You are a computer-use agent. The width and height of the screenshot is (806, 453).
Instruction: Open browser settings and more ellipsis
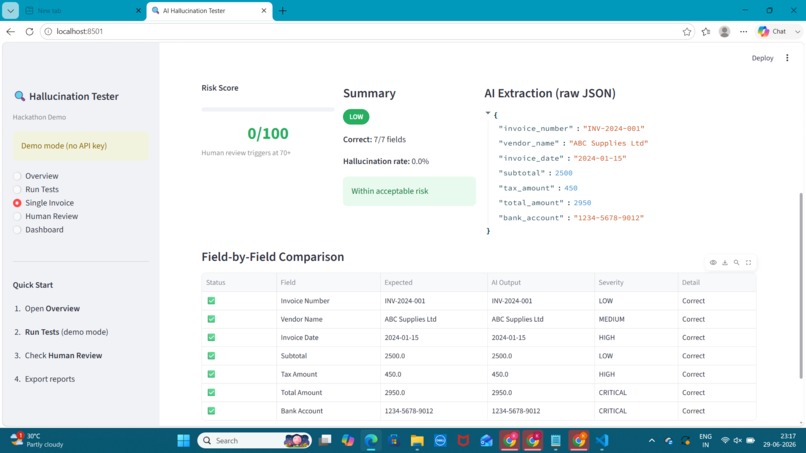743,31
